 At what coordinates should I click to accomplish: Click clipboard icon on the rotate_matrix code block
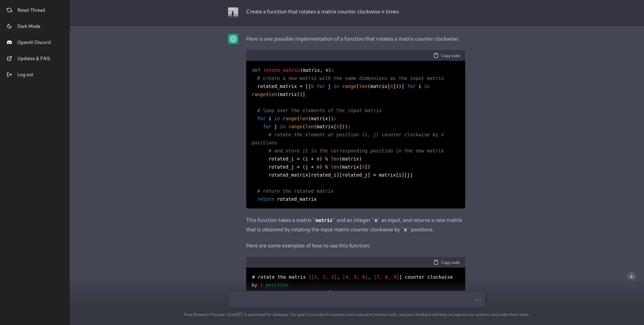pos(436,55)
